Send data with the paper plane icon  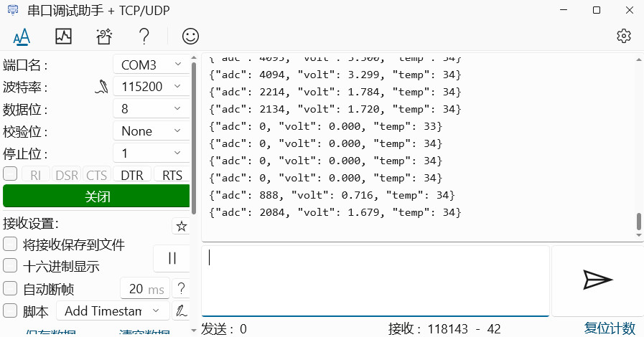[x=597, y=280]
